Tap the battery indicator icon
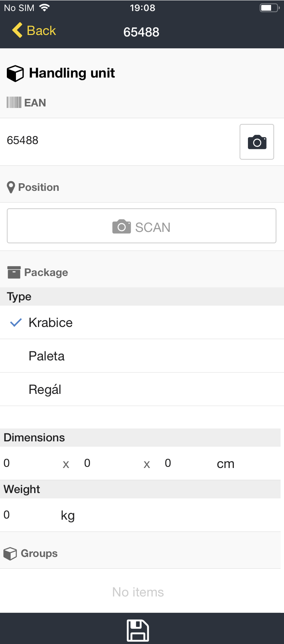The height and width of the screenshot is (644, 284). [x=269, y=8]
